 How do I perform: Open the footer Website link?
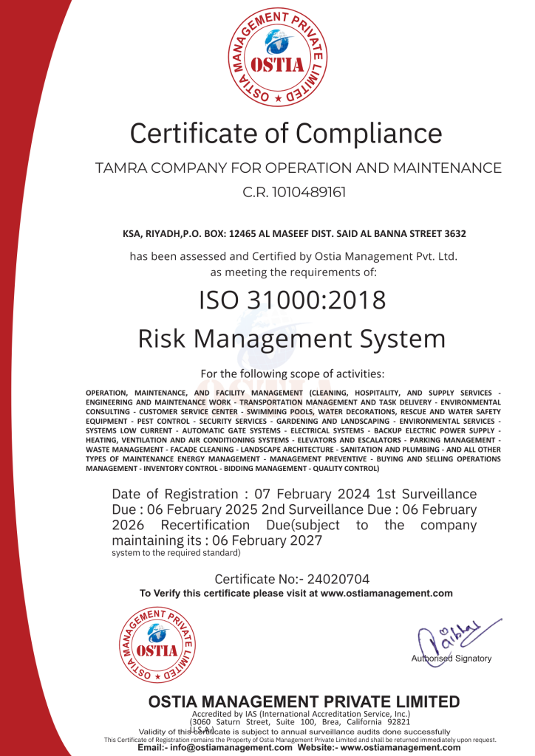coord(401,748)
